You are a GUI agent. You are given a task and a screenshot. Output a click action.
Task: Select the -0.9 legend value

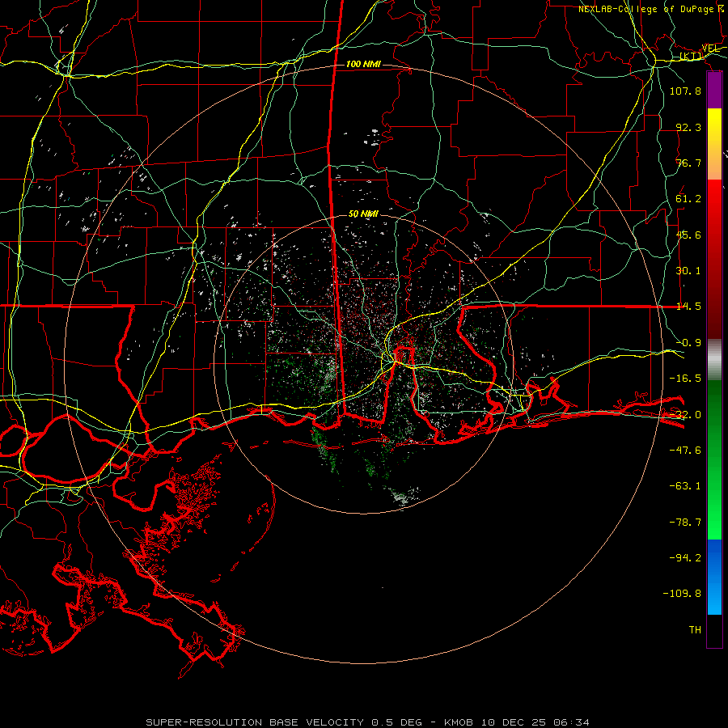[x=688, y=343]
